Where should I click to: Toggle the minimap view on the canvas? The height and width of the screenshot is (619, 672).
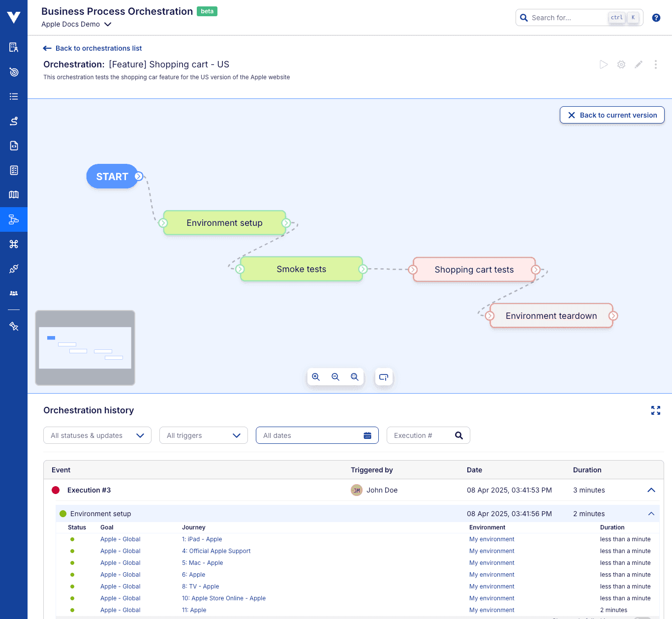click(384, 377)
